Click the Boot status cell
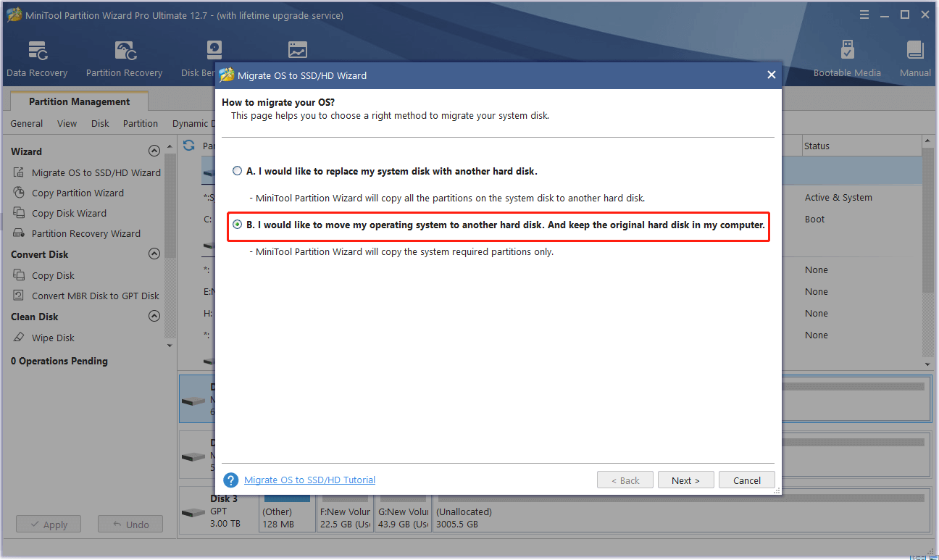The height and width of the screenshot is (560, 939). coord(814,219)
